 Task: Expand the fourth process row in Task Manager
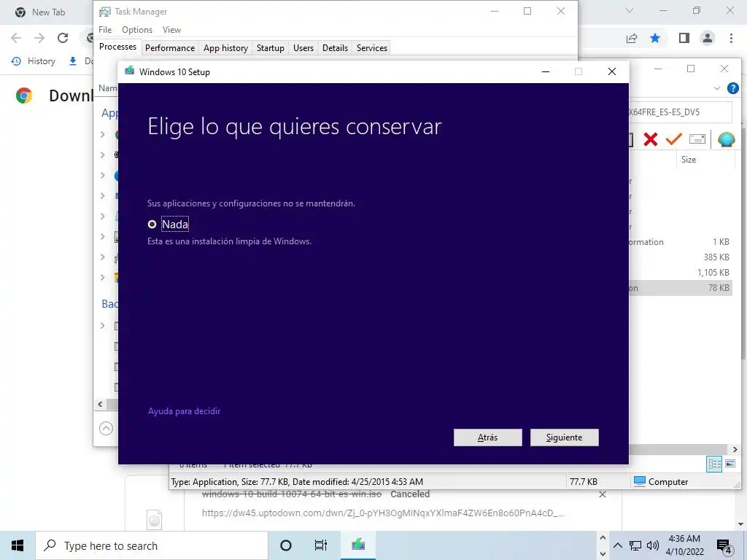point(102,195)
